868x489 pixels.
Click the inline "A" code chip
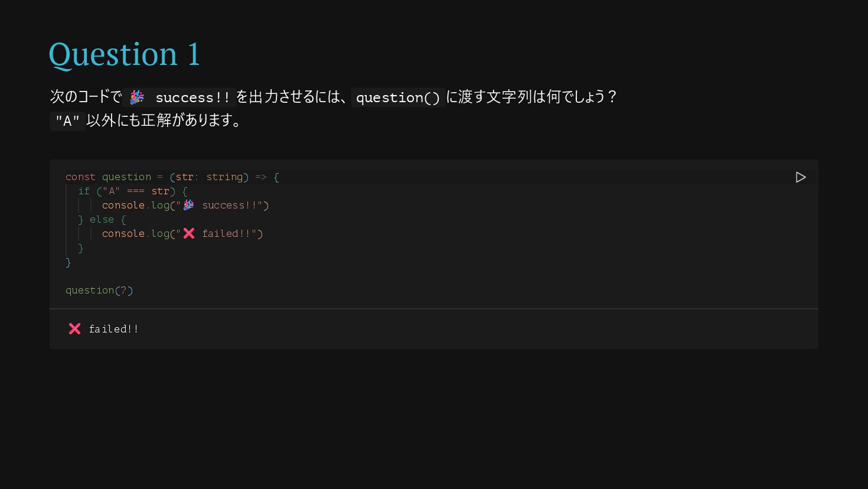(x=67, y=121)
